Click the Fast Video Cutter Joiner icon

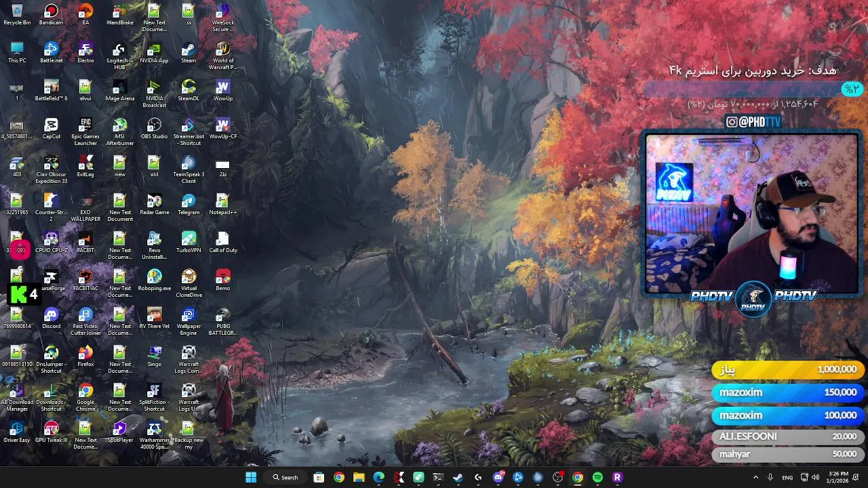(85, 321)
